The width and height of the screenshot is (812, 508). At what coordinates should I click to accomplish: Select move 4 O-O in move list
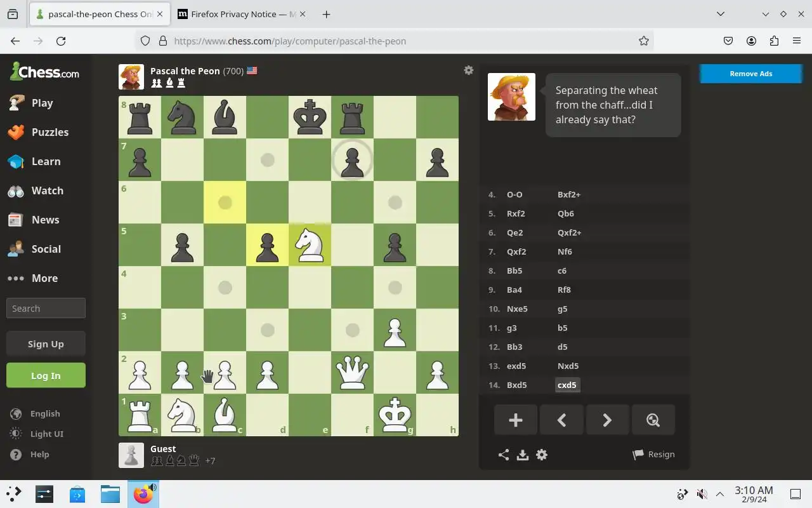[x=514, y=194]
